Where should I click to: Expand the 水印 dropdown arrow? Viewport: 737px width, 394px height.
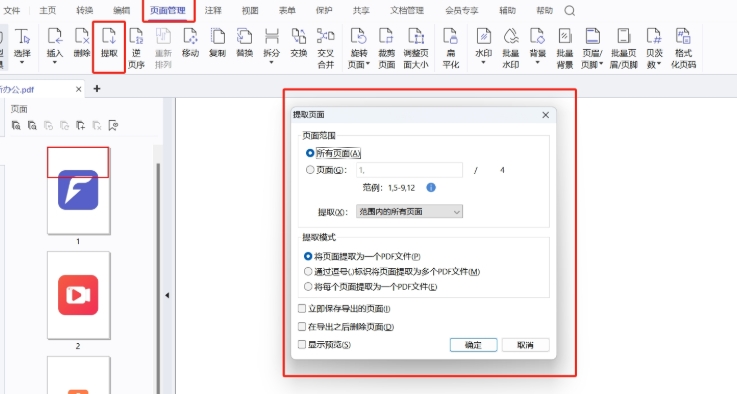(484, 62)
